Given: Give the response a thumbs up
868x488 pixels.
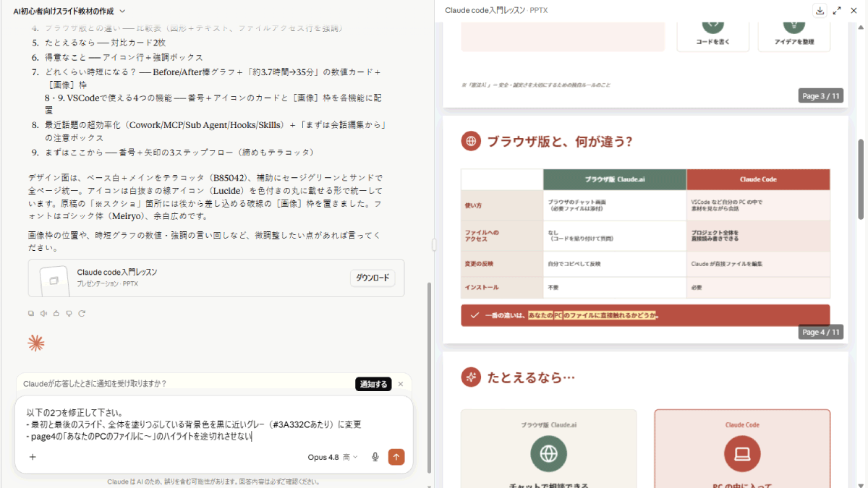Looking at the screenshot, I should (x=56, y=313).
